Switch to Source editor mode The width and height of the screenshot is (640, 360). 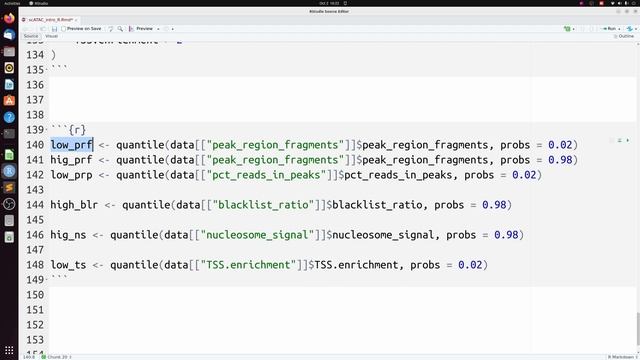(31, 36)
